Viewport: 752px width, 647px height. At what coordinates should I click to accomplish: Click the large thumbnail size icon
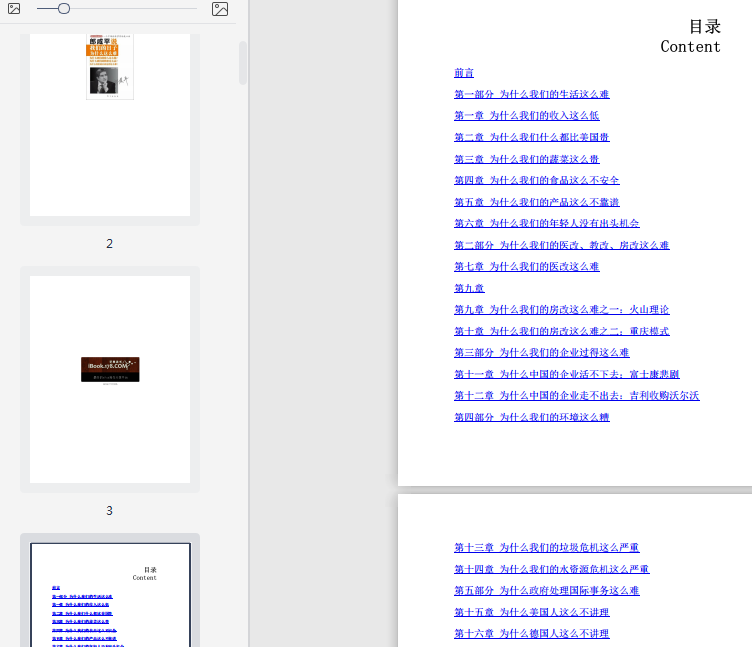[x=220, y=9]
